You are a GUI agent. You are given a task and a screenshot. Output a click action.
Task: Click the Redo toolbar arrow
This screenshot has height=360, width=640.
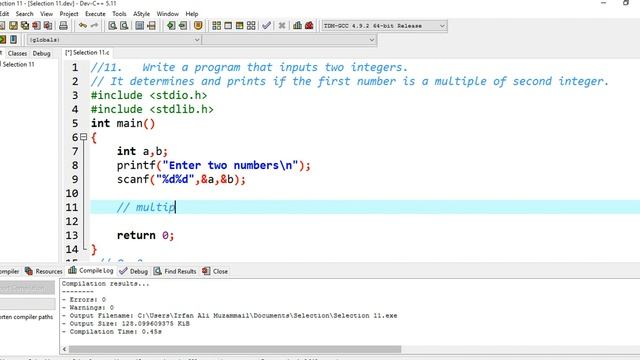pos(94,26)
